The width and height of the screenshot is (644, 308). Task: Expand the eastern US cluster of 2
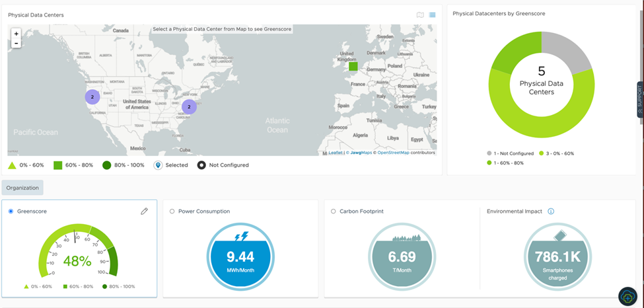tap(189, 106)
